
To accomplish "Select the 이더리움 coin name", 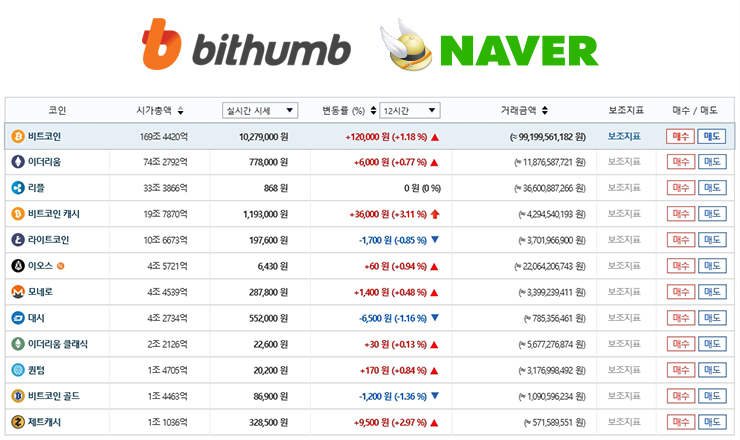I will tap(44, 162).
